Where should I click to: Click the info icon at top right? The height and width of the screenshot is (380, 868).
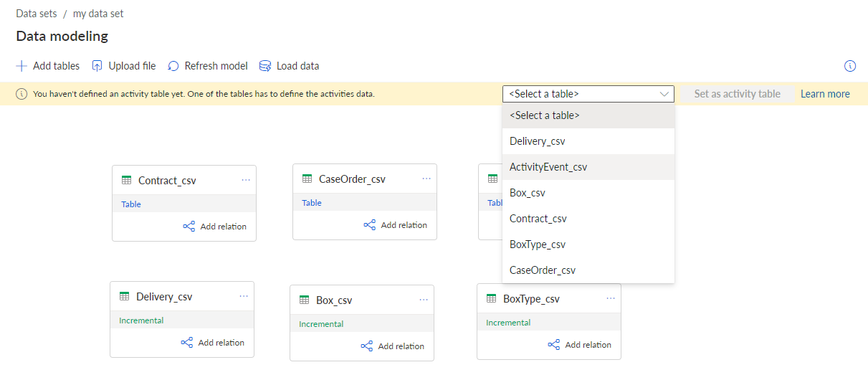click(850, 66)
